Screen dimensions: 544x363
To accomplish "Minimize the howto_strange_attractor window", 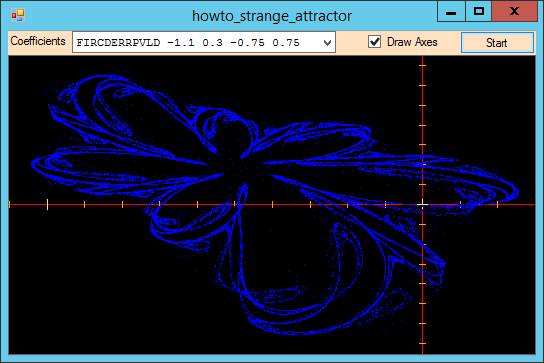I will 451,11.
